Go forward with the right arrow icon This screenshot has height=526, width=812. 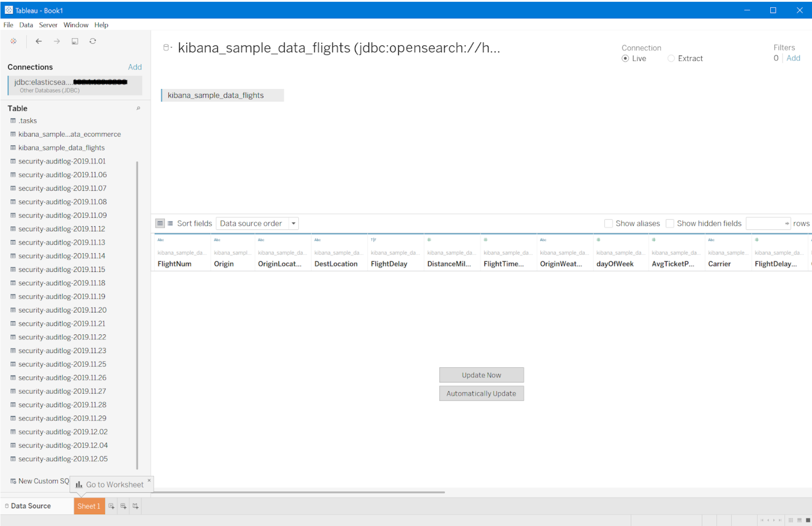point(57,41)
